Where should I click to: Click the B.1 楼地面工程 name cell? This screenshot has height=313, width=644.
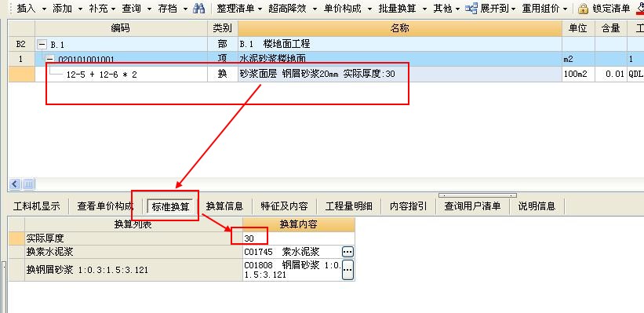point(399,44)
